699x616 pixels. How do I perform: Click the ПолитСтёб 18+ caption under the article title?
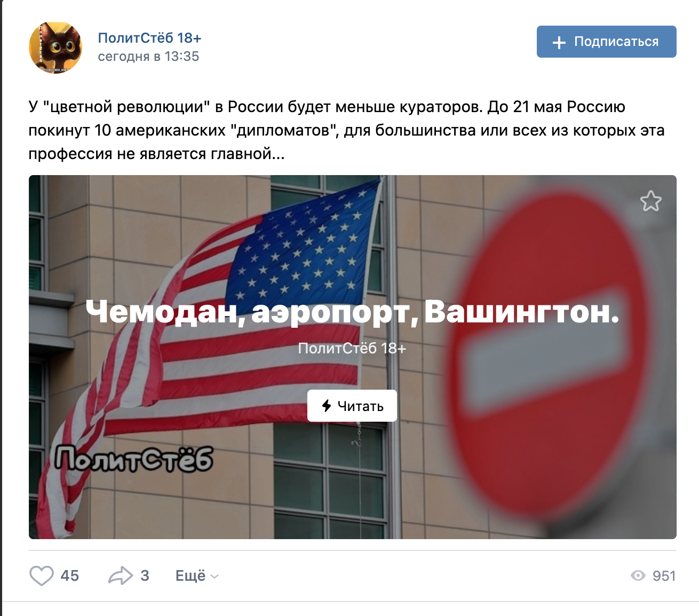pos(352,348)
